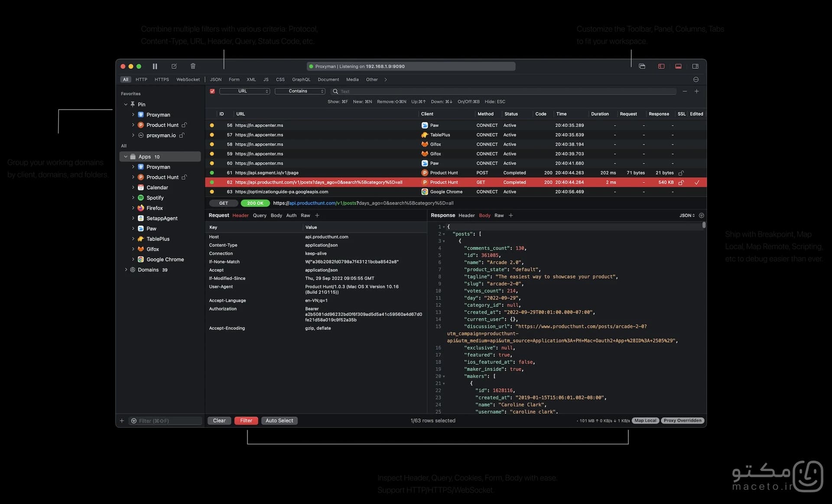Screen dimensions: 832x504
Task: Switch to Request Auth tab
Action: [291, 215]
